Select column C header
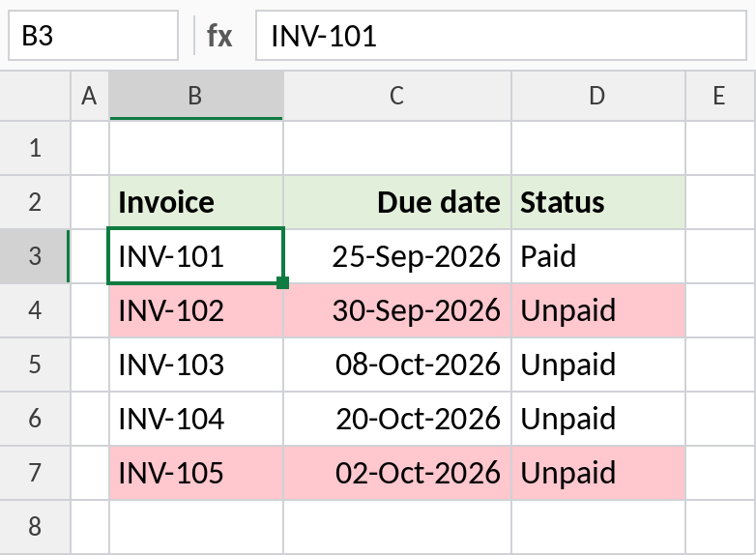Viewport: 756px width, 555px height. [x=397, y=96]
